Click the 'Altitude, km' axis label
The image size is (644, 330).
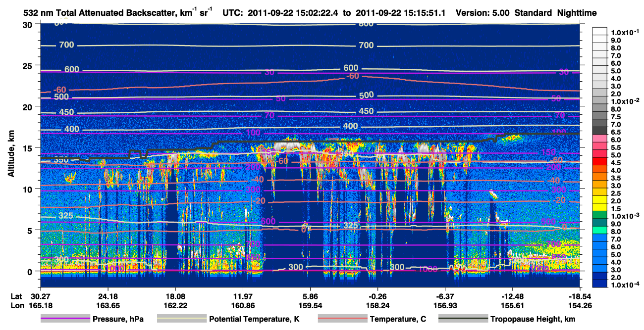click(x=10, y=154)
